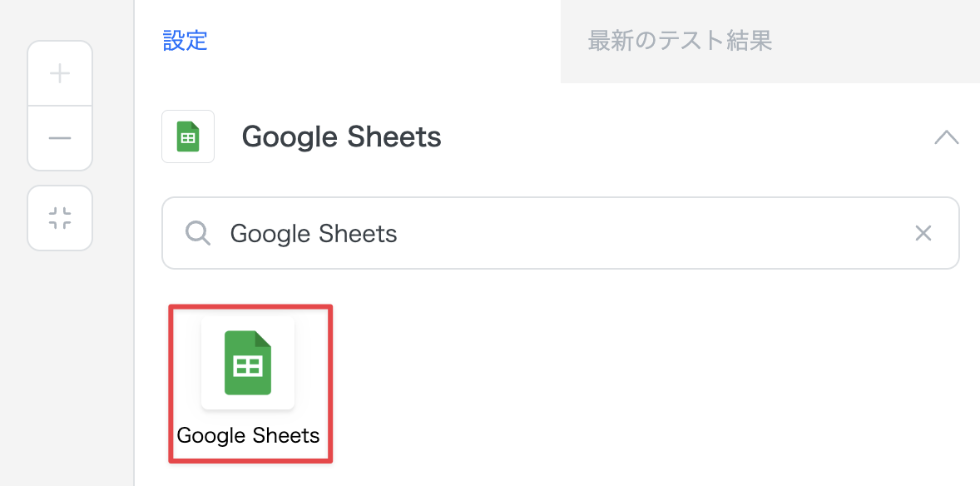The height and width of the screenshot is (486, 980).
Task: Collapse the Google Sheets section chevron
Action: pos(946,137)
